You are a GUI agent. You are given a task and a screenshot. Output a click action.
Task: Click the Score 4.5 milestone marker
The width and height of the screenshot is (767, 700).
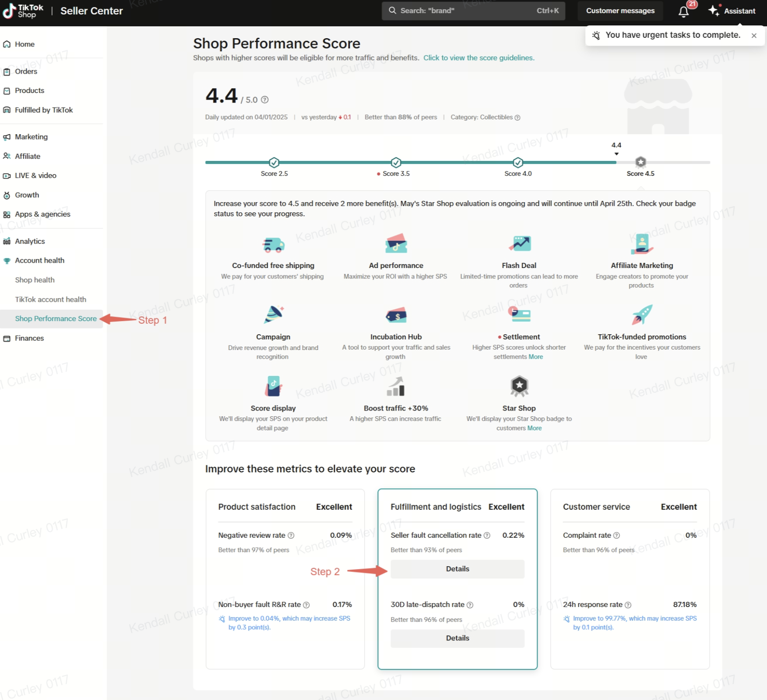coord(641,162)
